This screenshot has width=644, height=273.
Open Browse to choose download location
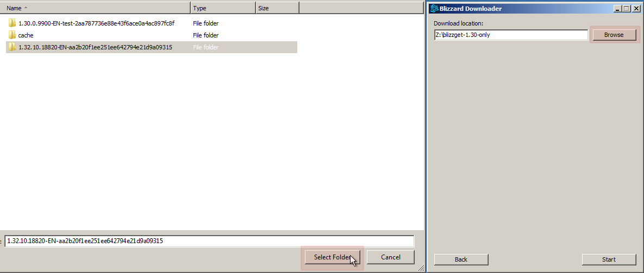[614, 35]
